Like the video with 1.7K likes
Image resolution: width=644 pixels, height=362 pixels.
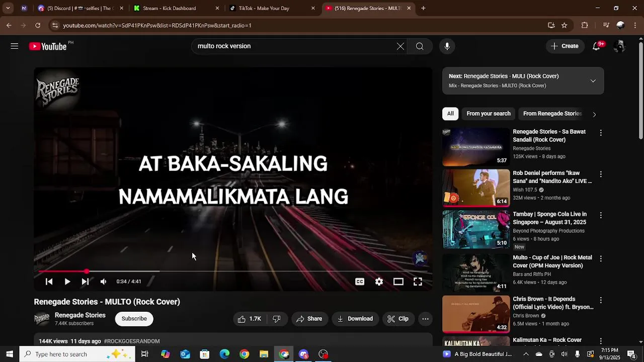[250, 319]
